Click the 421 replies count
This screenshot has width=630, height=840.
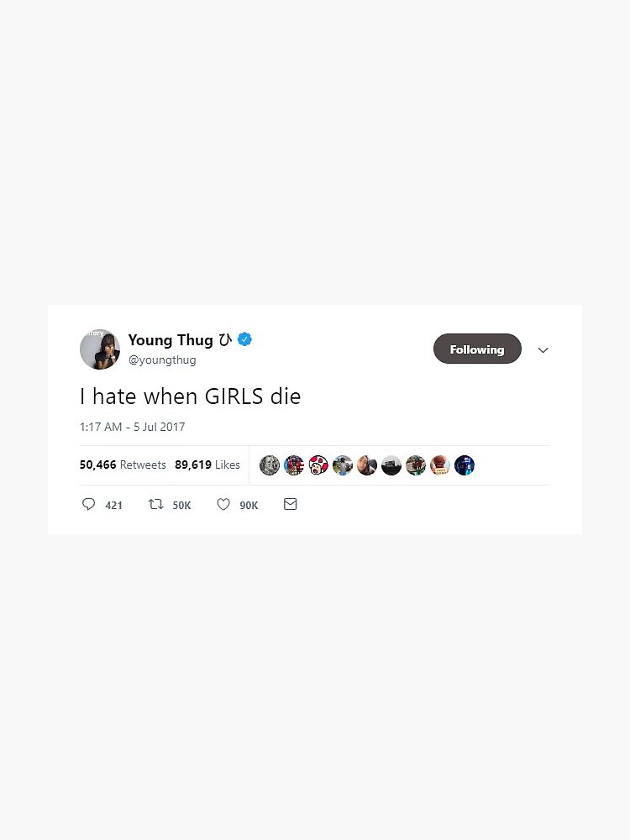(x=113, y=505)
